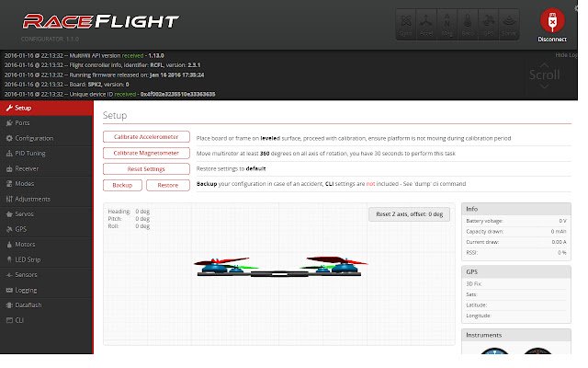The image size is (588, 368).
Task: Open the CLI tab
Action: (x=47, y=320)
